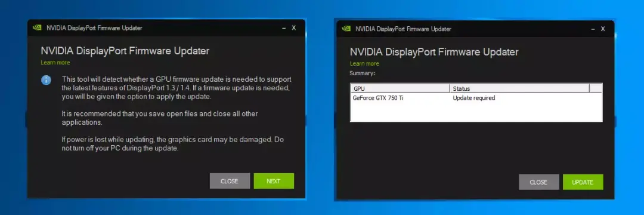Click NVIDIA logo icon in right title bar
This screenshot has height=215, width=644.
tap(346, 29)
